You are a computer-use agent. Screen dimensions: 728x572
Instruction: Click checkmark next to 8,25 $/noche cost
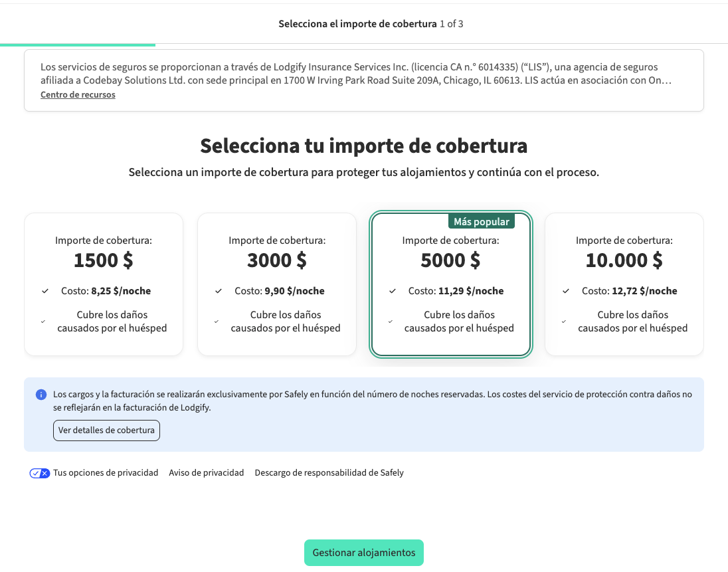pyautogui.click(x=45, y=291)
